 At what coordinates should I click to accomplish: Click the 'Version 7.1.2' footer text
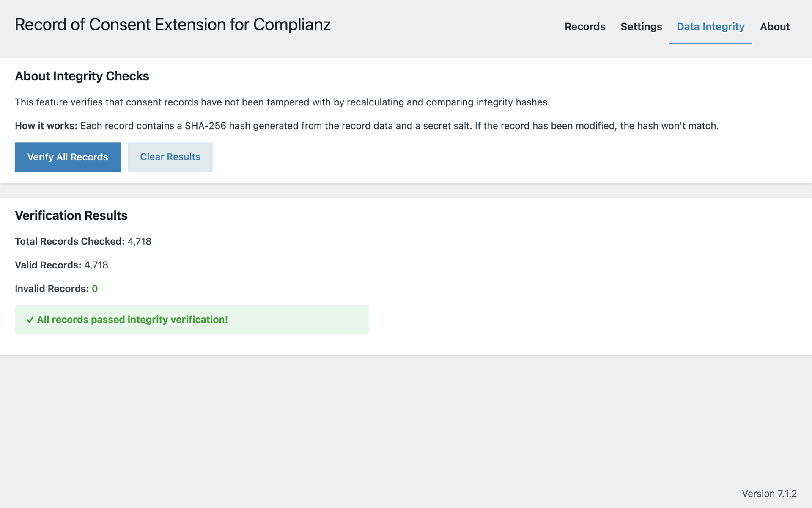coord(769,494)
